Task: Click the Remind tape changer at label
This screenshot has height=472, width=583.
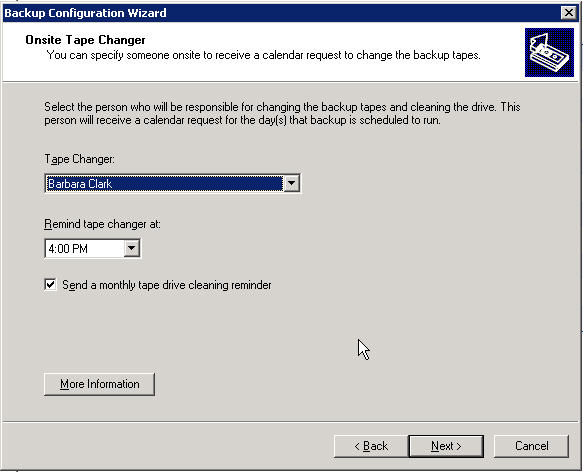Action: (102, 224)
